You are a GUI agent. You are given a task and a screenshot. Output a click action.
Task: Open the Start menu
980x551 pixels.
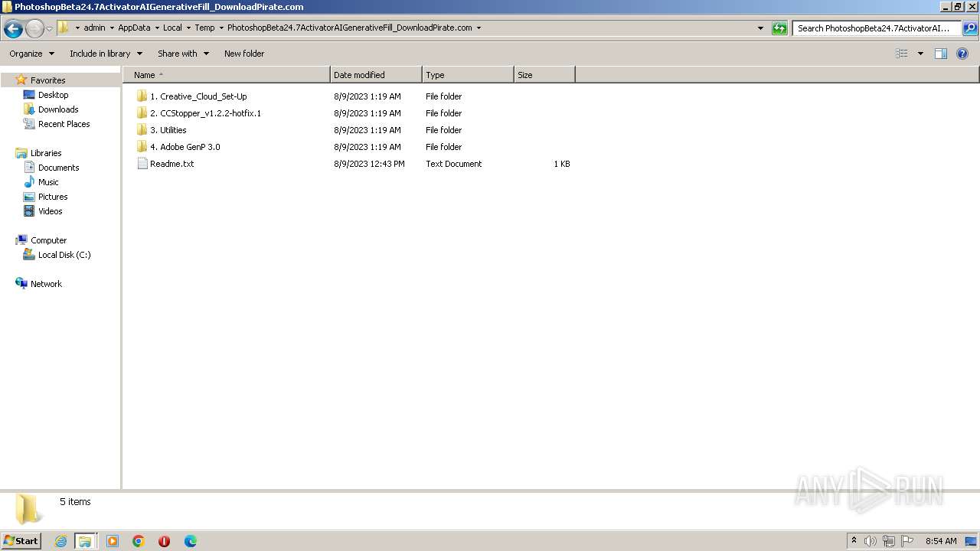click(21, 541)
